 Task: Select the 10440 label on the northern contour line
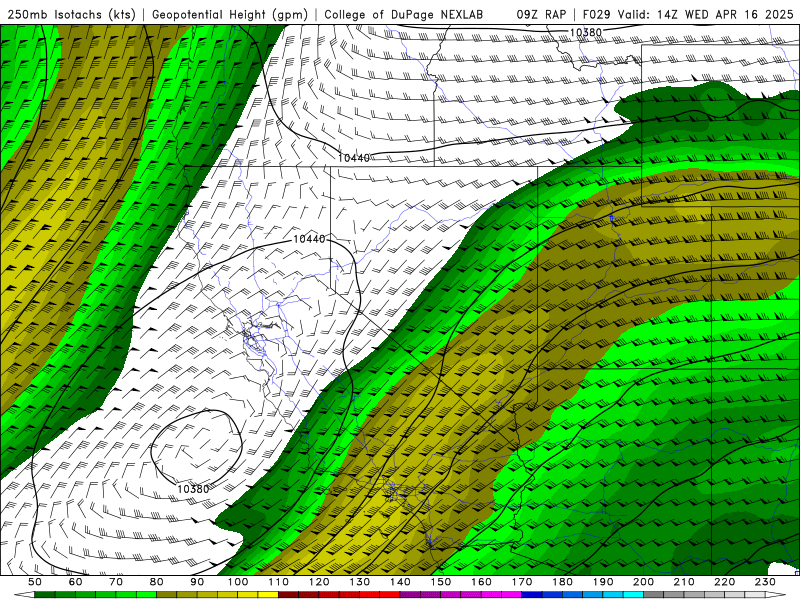(354, 158)
